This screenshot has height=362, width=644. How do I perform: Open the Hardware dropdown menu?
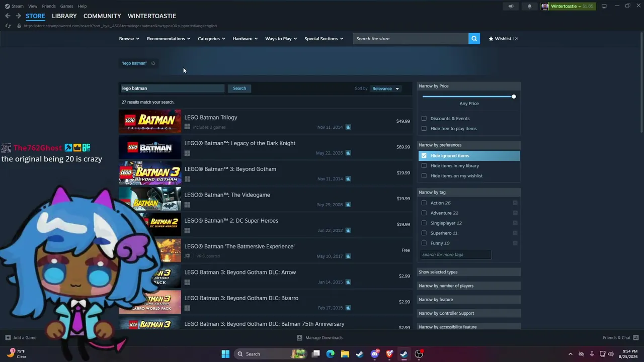pos(245,39)
